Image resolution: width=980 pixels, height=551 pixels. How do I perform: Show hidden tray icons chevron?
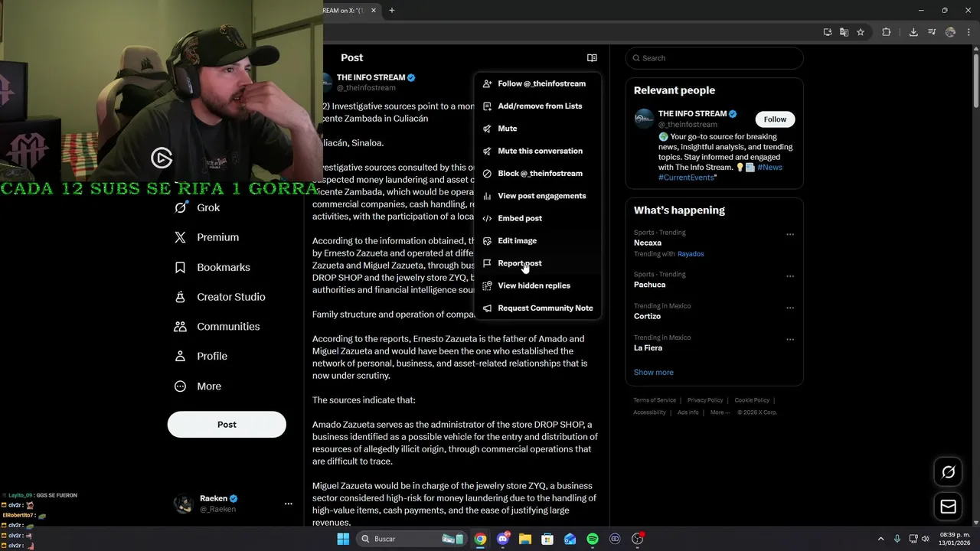coord(880,539)
